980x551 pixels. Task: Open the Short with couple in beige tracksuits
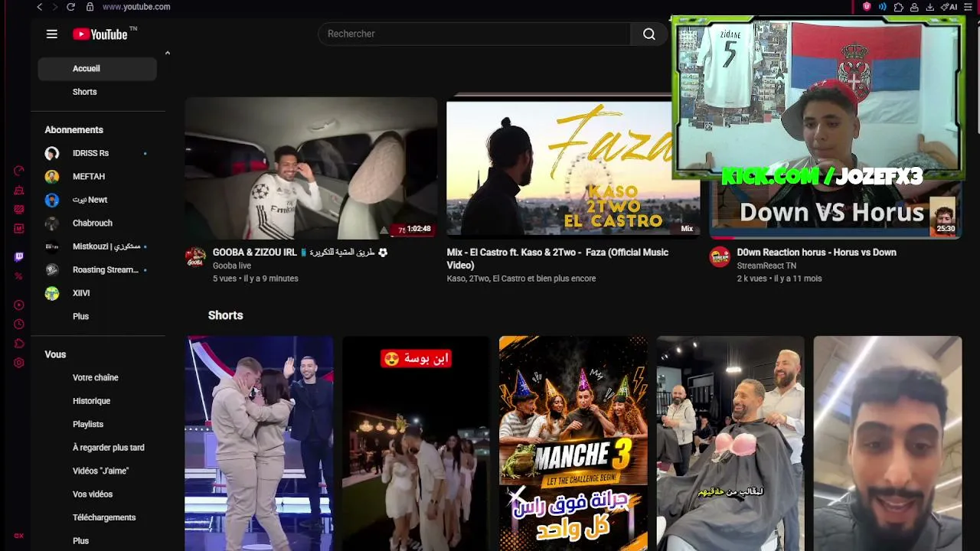tap(260, 443)
